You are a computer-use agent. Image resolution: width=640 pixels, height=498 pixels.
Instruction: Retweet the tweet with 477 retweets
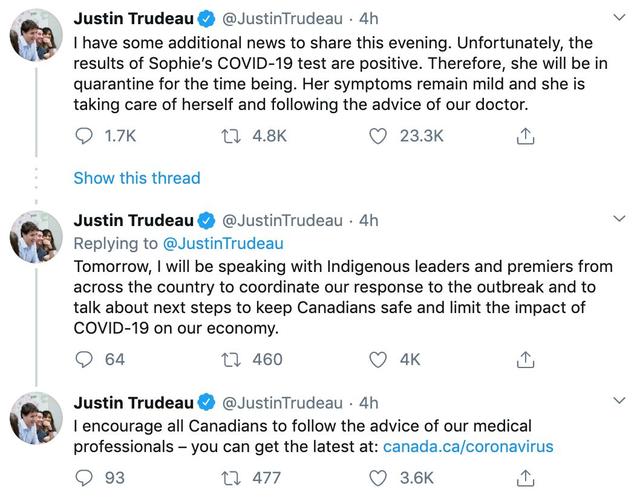pos(229,477)
